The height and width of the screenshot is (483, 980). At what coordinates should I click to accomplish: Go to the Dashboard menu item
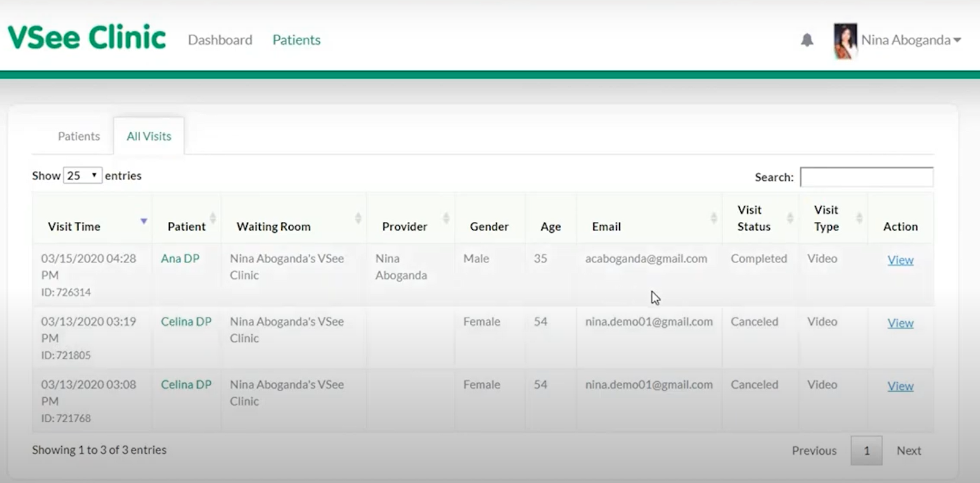220,40
